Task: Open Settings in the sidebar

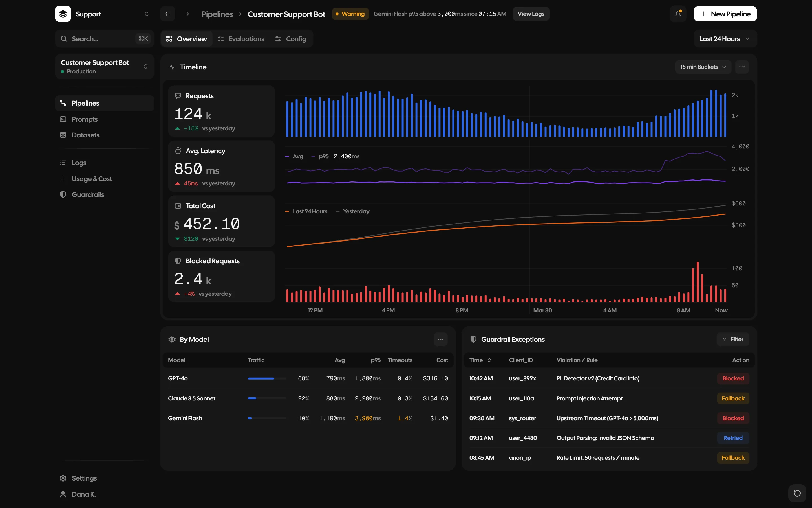Action: click(x=105, y=478)
